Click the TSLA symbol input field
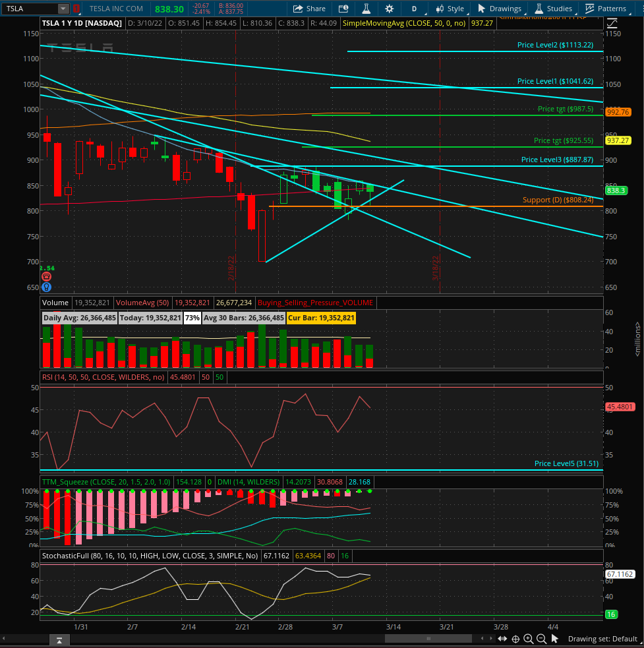This screenshot has height=648, width=644. (x=30, y=9)
